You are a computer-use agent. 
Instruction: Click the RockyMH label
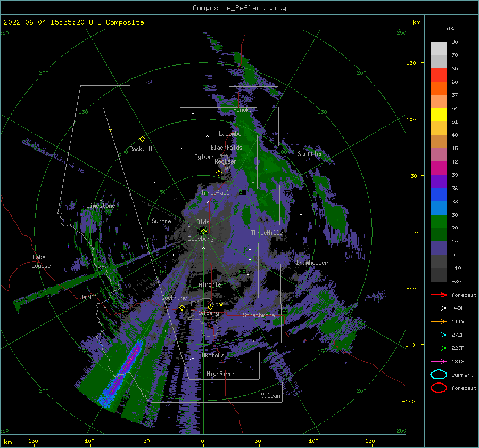[141, 149]
